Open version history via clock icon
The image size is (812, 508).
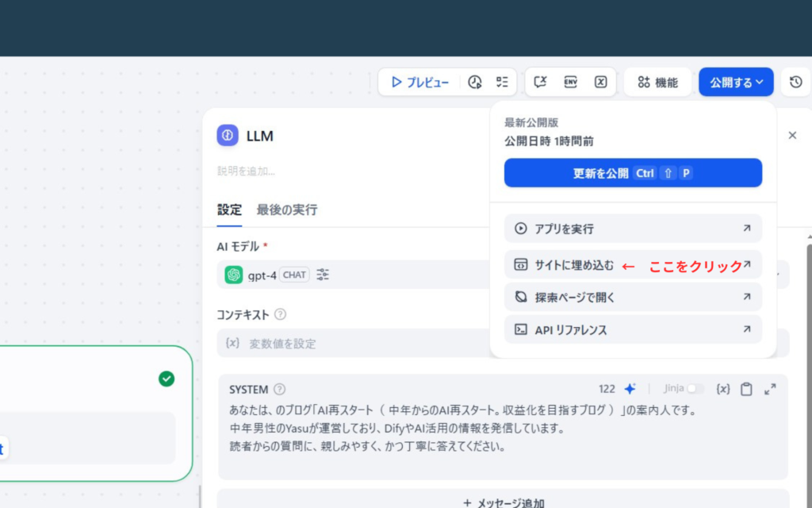point(795,82)
